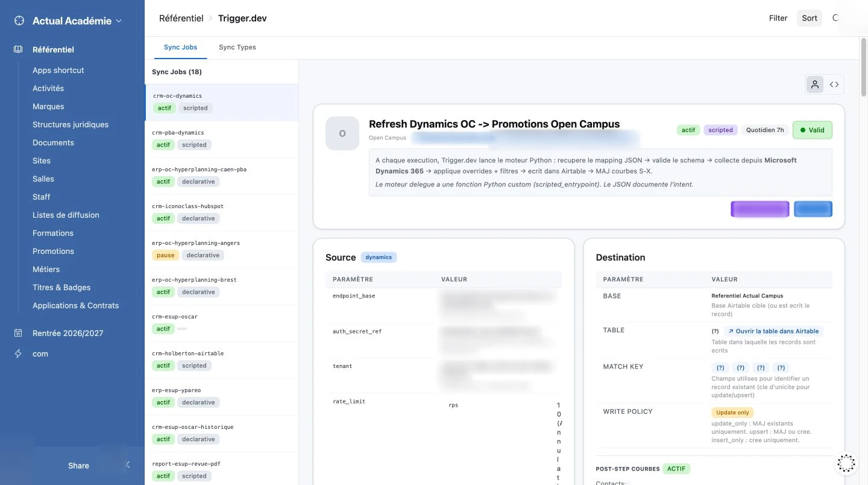This screenshot has width=868, height=485.
Task: Open Listes de diffusion in the sidebar
Action: click(x=66, y=215)
